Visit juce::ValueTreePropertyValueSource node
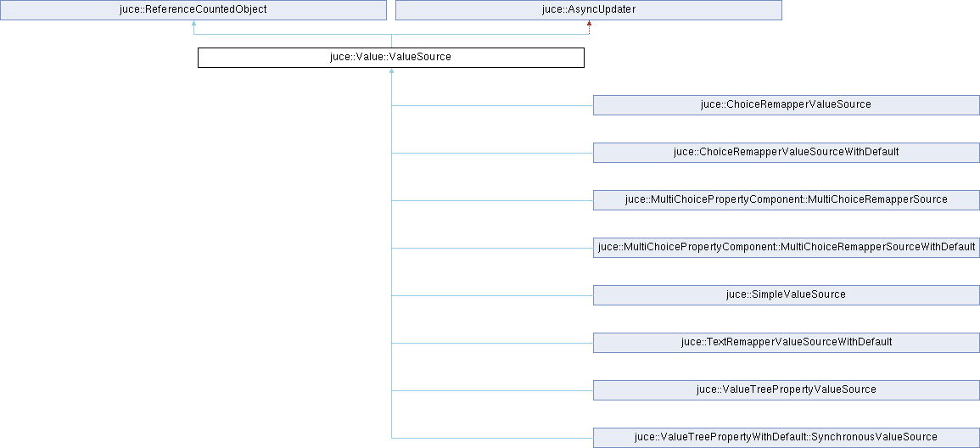980x448 pixels. (x=786, y=389)
